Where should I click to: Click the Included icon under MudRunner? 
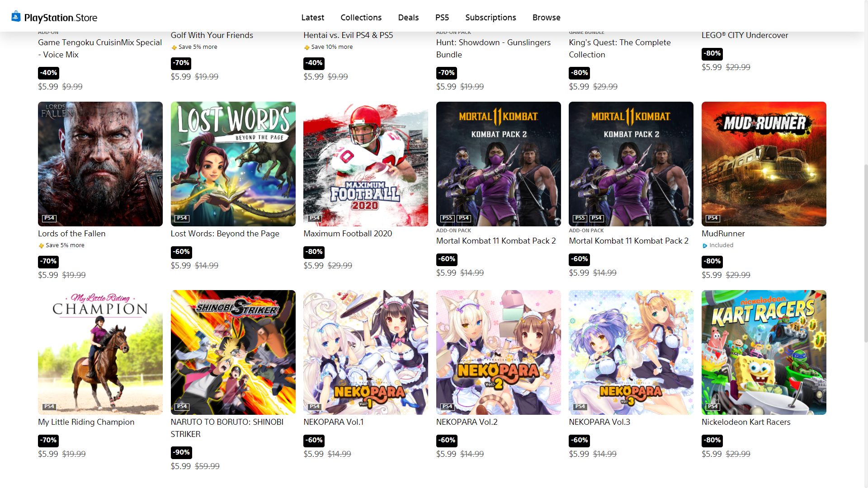[705, 246]
